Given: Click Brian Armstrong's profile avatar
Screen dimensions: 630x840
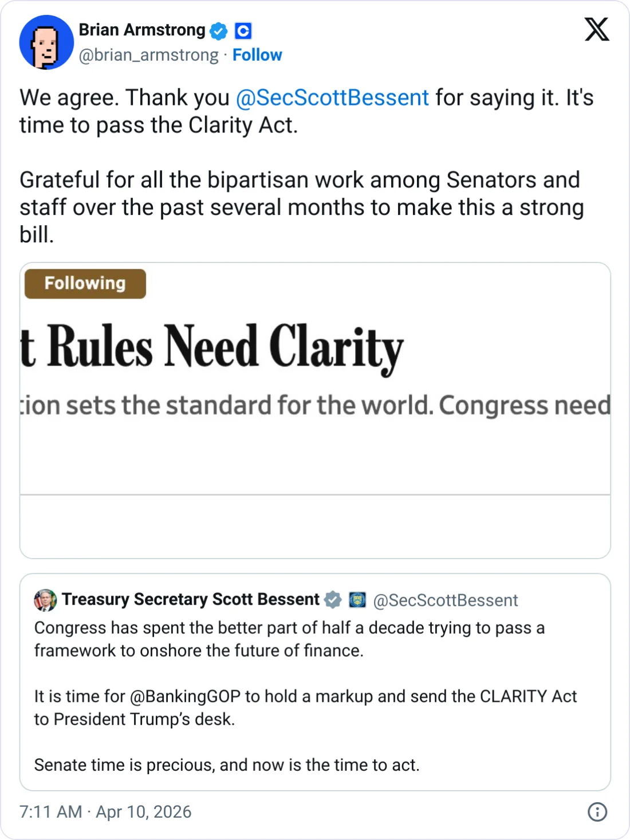Looking at the screenshot, I should [x=46, y=42].
